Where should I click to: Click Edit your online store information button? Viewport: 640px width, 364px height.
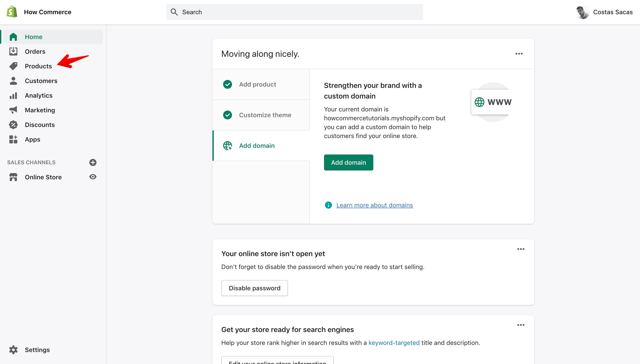click(277, 360)
